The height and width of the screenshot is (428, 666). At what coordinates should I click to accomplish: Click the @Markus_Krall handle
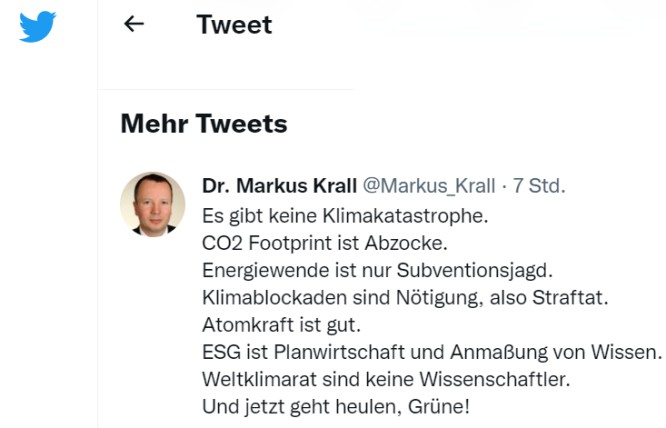click(x=428, y=186)
